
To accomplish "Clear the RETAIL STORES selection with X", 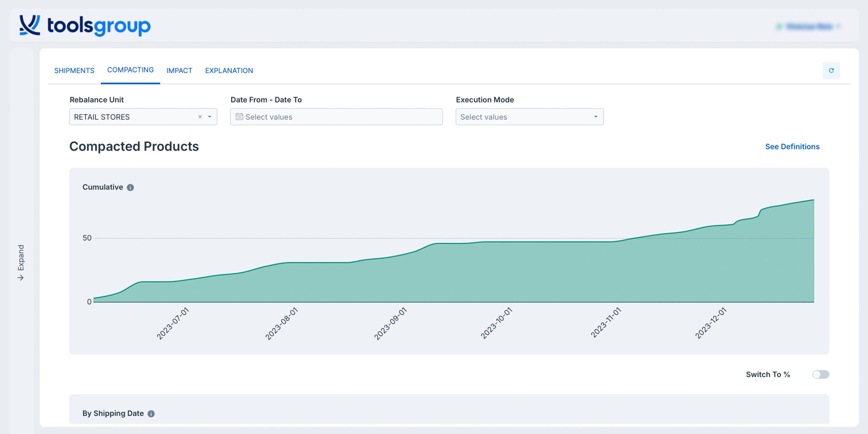I will [200, 117].
